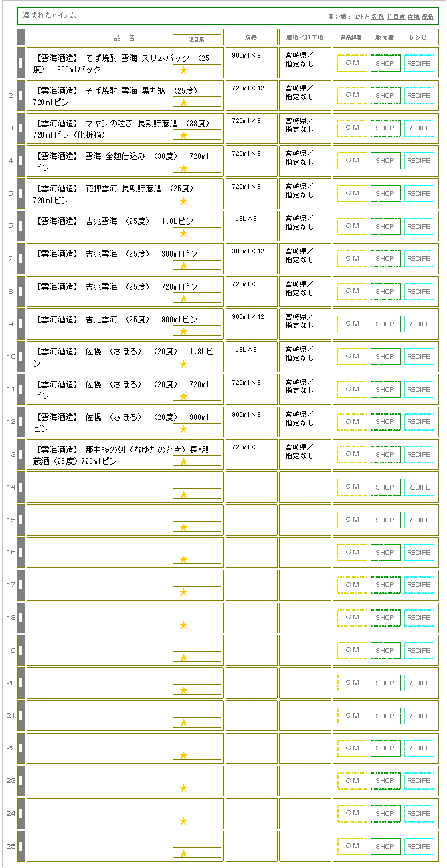Image resolution: width=447 pixels, height=868 pixels.
Task: Tick the selection marker of row 7
Action: tap(21, 258)
